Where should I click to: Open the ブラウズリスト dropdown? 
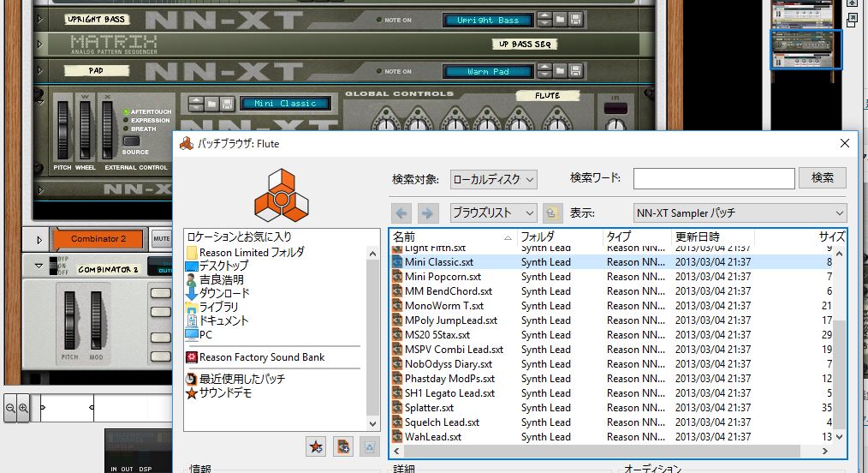[x=493, y=213]
